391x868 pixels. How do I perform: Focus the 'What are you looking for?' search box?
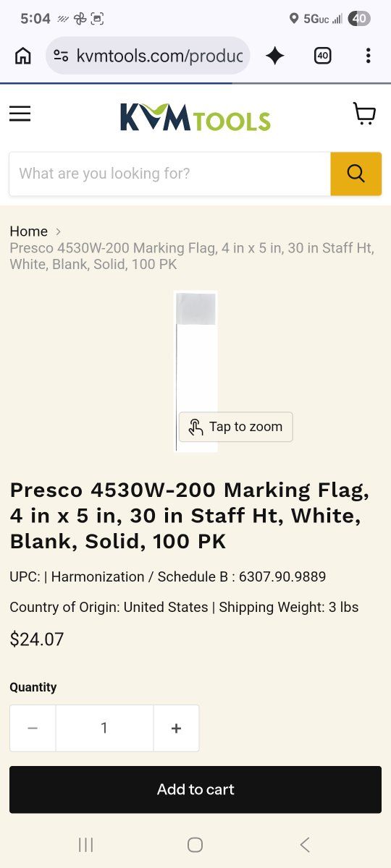click(x=169, y=174)
